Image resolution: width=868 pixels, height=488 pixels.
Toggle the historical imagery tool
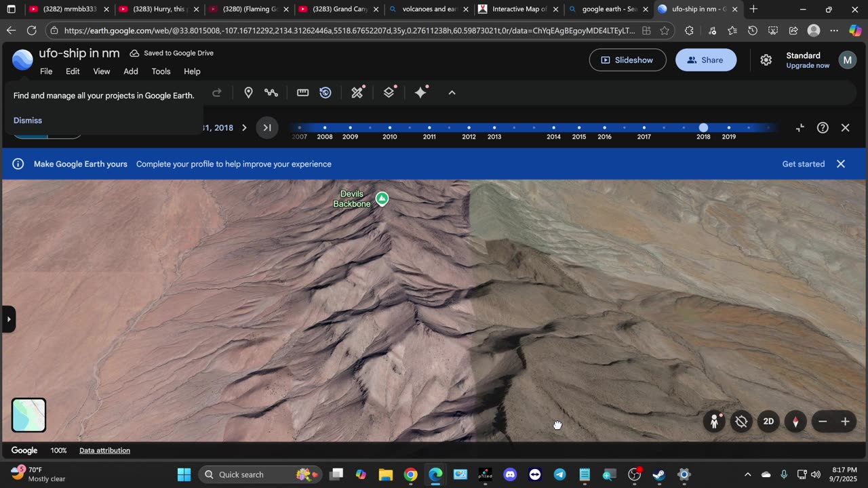tap(325, 93)
